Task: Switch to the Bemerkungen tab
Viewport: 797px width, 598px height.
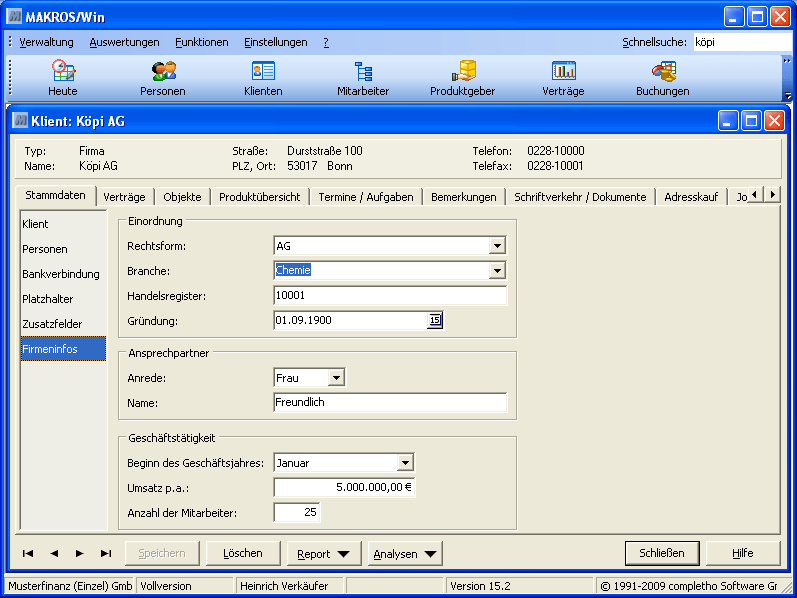Action: (464, 197)
